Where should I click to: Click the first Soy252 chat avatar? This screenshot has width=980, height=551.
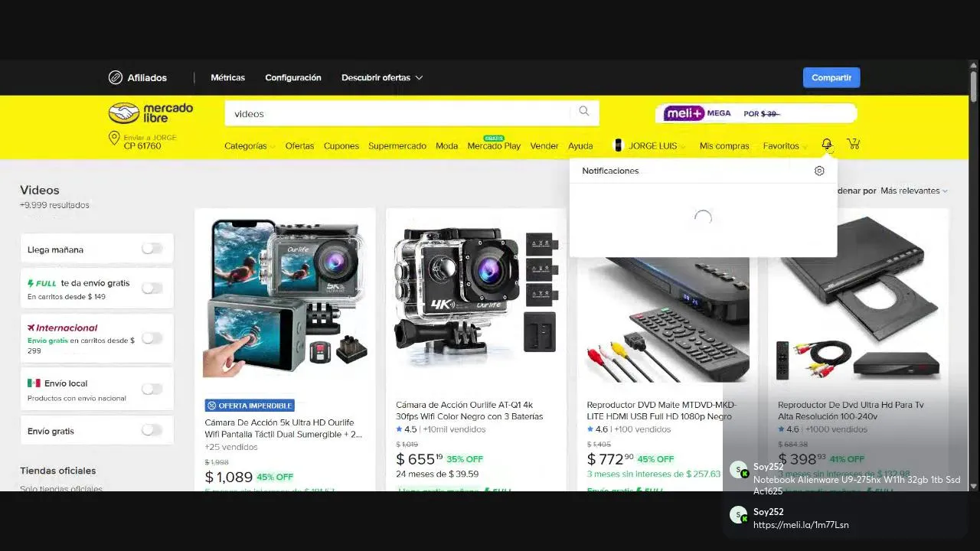click(738, 470)
